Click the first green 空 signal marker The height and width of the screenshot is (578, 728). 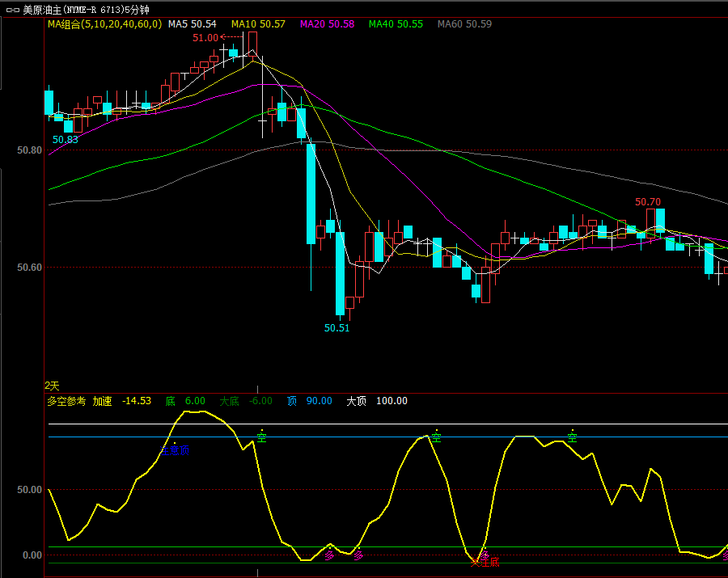(x=261, y=437)
